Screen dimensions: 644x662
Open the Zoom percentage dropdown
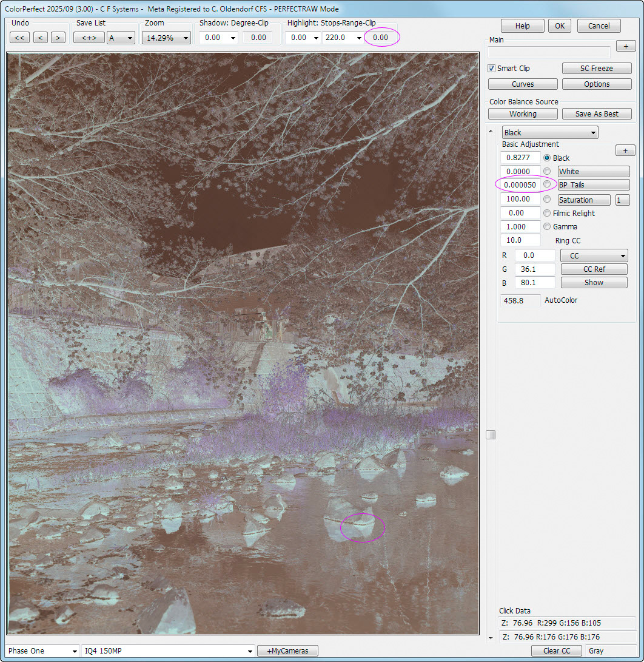coord(166,38)
